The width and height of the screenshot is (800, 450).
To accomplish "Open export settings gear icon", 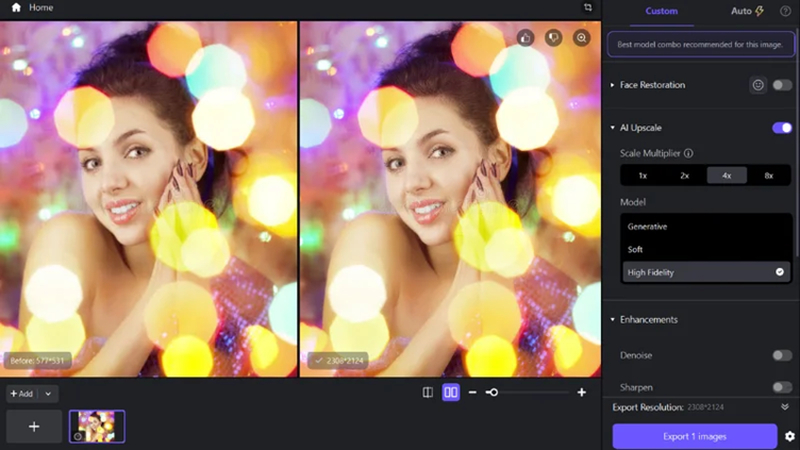I will (790, 436).
